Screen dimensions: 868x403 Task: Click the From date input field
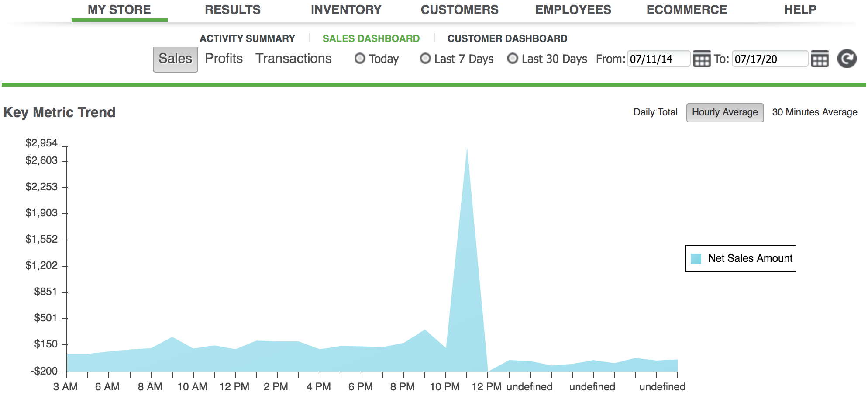pyautogui.click(x=658, y=59)
